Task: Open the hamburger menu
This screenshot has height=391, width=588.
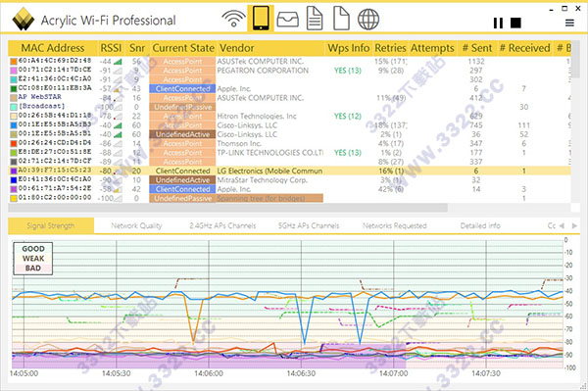Action: click(x=569, y=23)
